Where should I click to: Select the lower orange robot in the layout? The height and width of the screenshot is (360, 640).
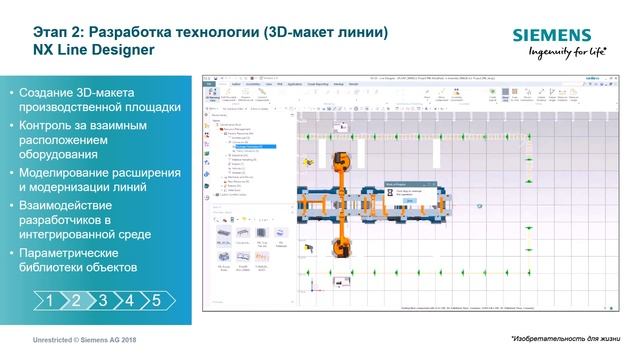tap(342, 248)
